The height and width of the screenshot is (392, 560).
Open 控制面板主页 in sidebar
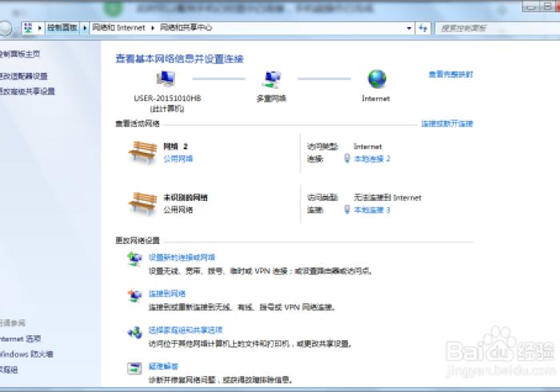[x=20, y=54]
